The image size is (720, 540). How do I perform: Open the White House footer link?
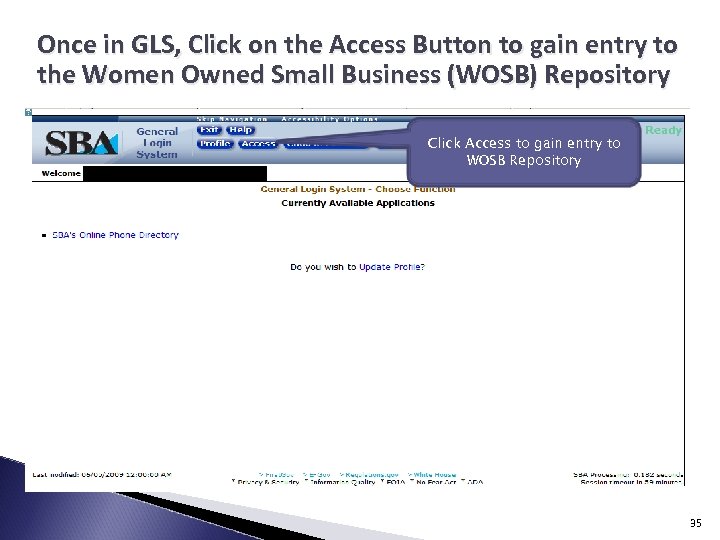(x=434, y=474)
